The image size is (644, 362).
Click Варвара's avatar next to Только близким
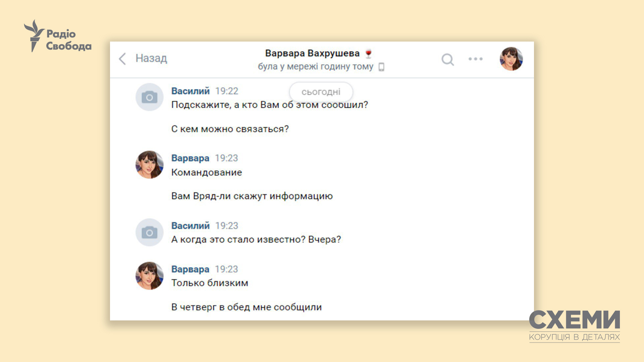point(149,276)
